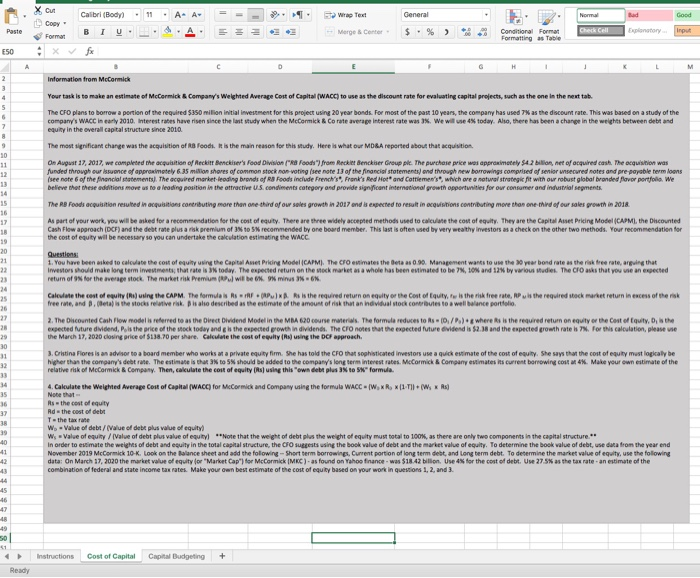Image resolution: width=700 pixels, height=578 pixels.
Task: Go to next sheet arrow
Action: click(19, 556)
